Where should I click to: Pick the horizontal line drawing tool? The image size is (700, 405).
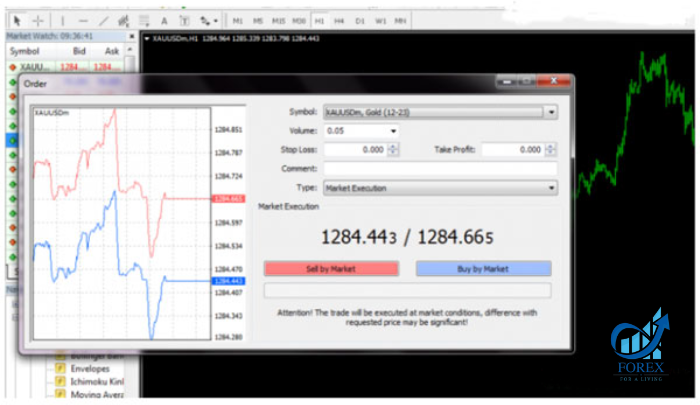click(x=83, y=21)
